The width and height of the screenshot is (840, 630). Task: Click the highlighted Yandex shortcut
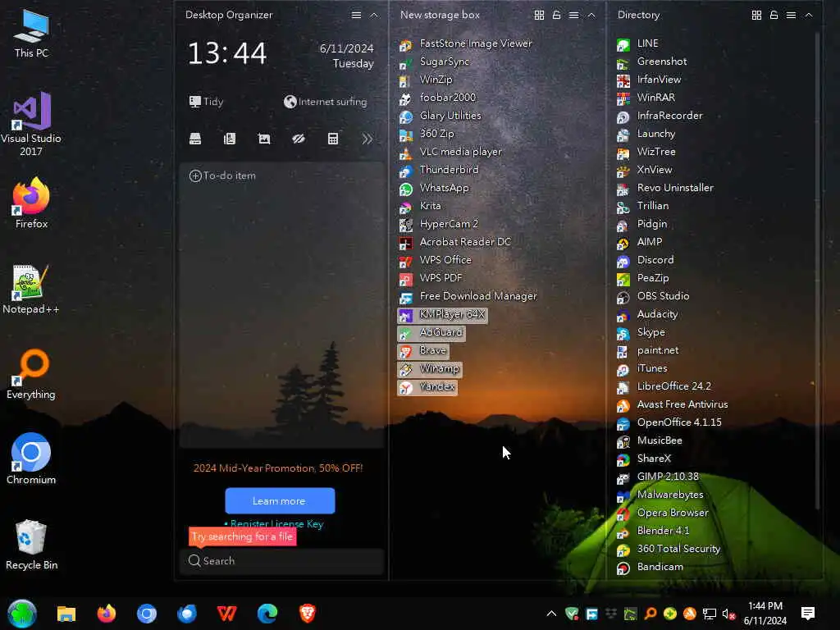[427, 387]
